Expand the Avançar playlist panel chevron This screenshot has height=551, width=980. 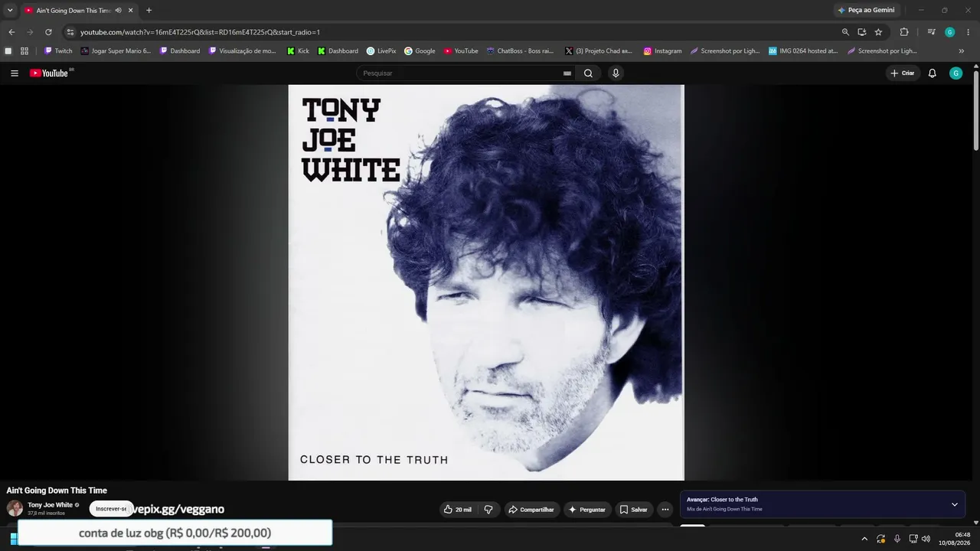click(x=955, y=504)
